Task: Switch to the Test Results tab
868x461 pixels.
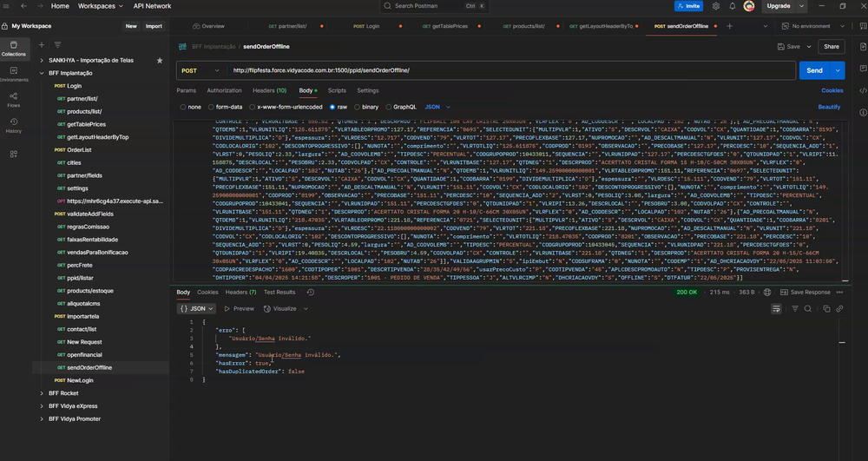Action: 279,293
